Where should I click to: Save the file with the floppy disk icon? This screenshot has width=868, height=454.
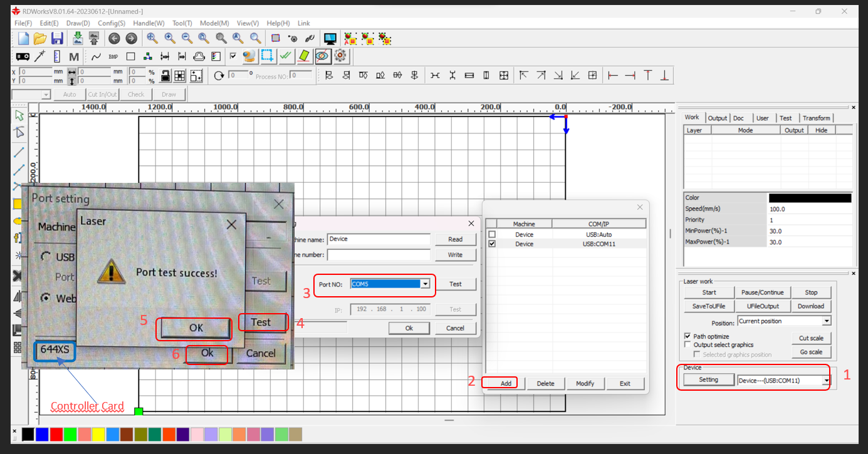point(57,38)
